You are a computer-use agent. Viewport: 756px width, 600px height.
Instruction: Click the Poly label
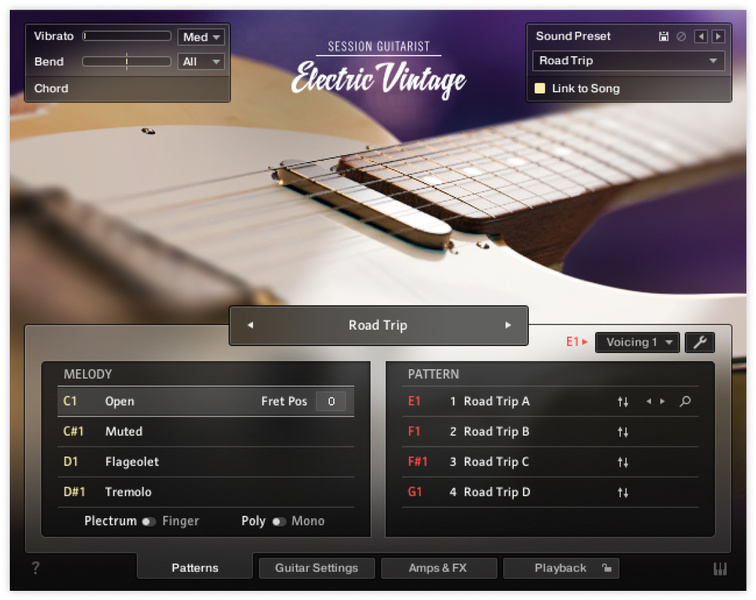click(253, 521)
